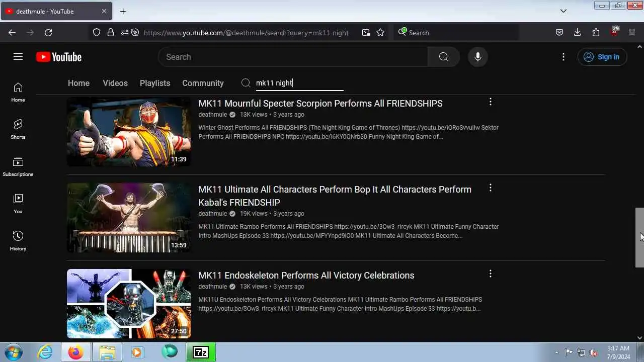Click the channel search magnifier icon
This screenshot has height=362, width=644.
(x=246, y=83)
